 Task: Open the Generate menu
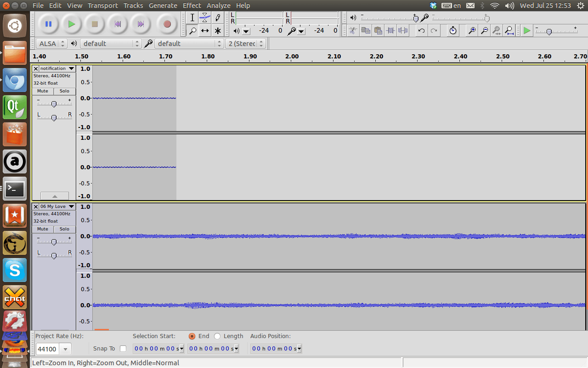pos(163,6)
